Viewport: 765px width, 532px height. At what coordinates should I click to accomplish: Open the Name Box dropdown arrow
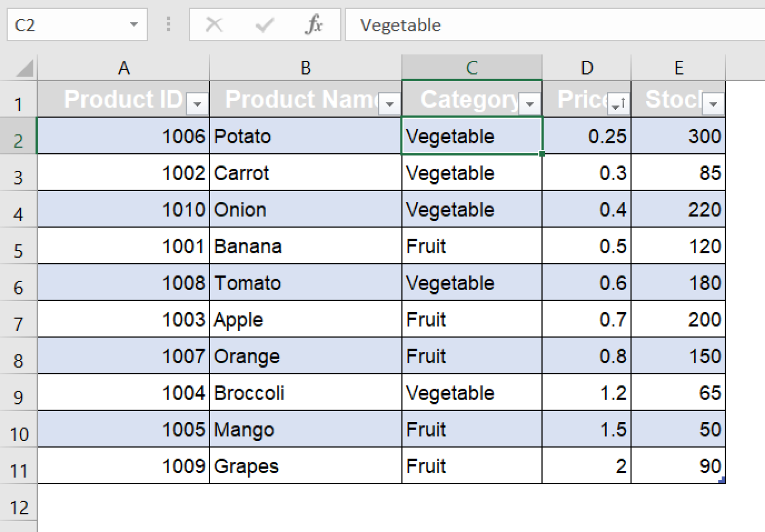(133, 24)
